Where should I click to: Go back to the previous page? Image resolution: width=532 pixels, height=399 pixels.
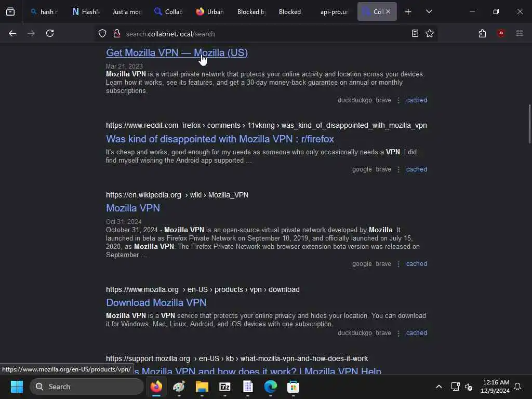point(12,34)
